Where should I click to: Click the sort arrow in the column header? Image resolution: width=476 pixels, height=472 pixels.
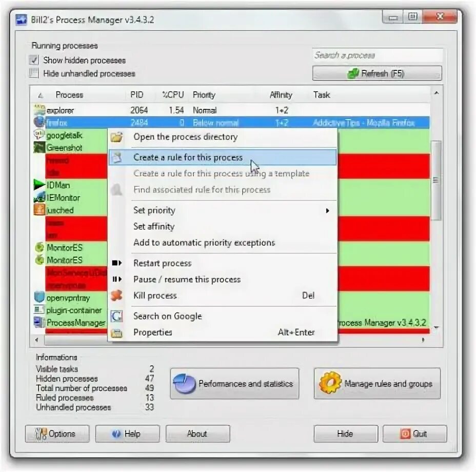(x=41, y=95)
